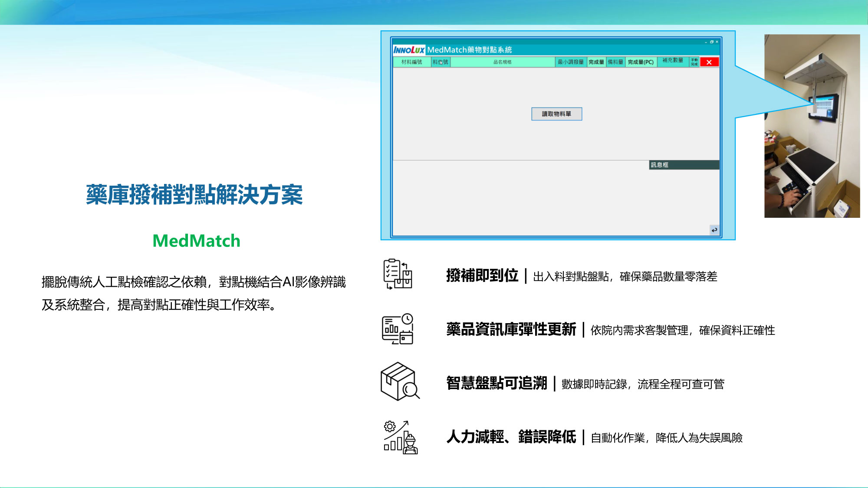Click the photo of the MedMatch workstation
Viewport: 868px width, 488px height.
pyautogui.click(x=812, y=126)
